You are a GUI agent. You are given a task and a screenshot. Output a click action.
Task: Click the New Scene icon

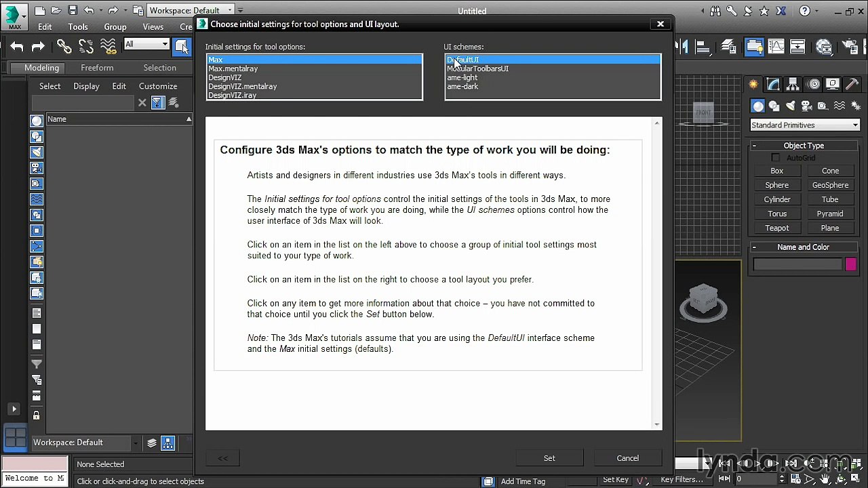[40, 11]
